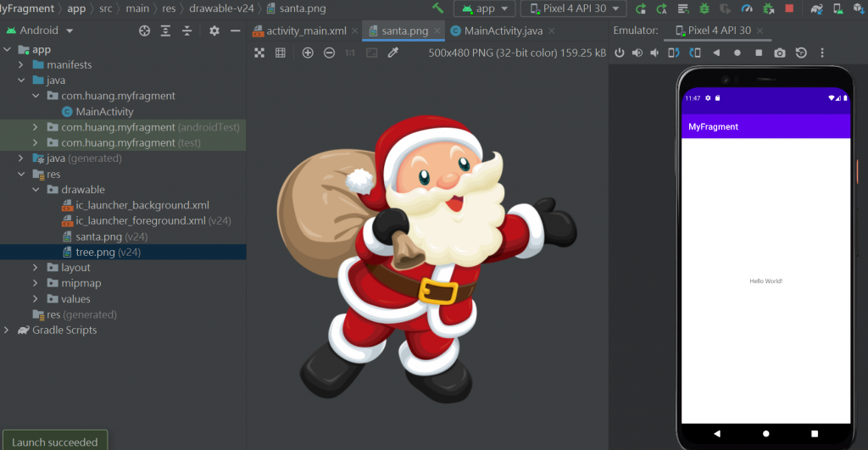Screen dimensions: 868x450
Task: Open the profiler gauge icon
Action: [x=747, y=8]
